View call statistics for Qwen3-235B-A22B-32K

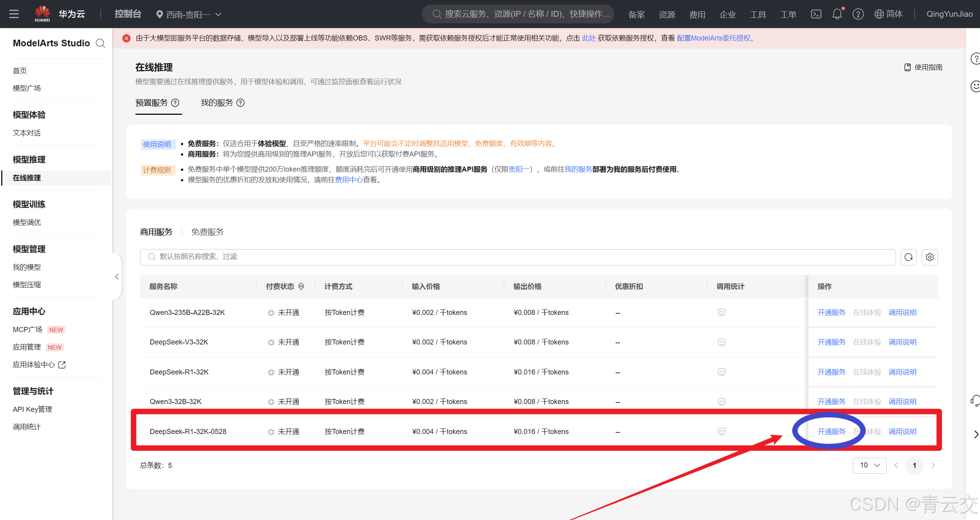point(722,313)
